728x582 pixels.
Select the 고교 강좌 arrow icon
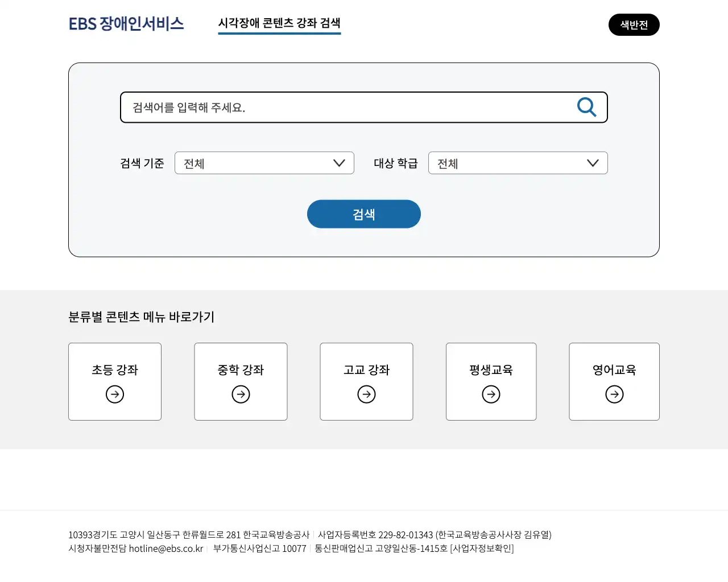click(366, 394)
